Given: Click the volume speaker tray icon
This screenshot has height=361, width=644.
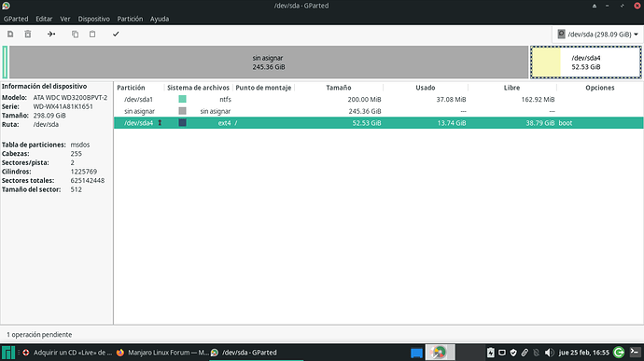Looking at the screenshot, I should point(549,353).
